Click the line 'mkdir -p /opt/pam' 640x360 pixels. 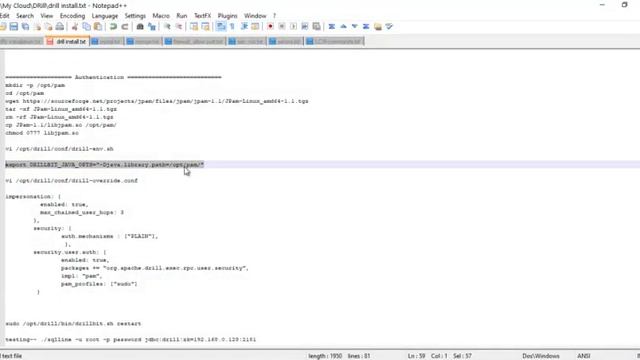(35, 85)
